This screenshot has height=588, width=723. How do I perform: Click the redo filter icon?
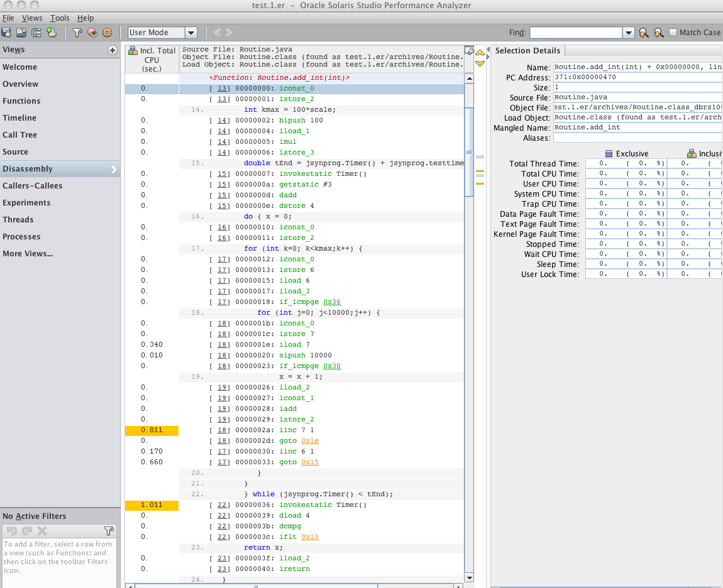[27, 531]
